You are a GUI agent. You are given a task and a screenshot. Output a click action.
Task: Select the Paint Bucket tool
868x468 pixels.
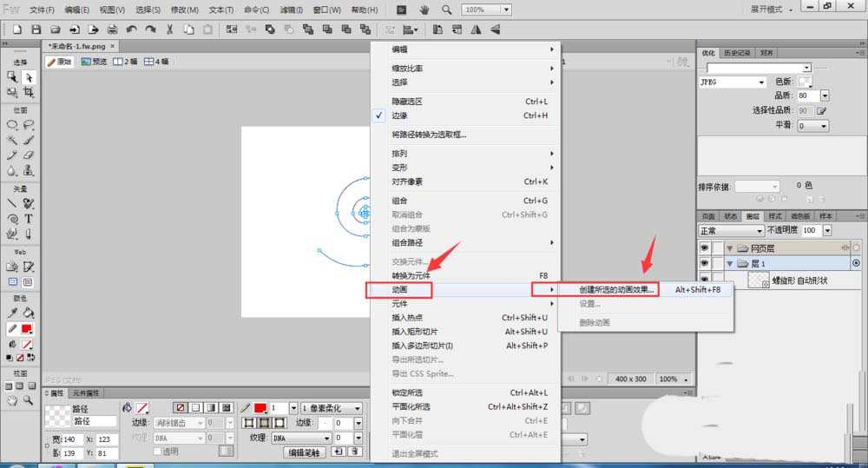[x=29, y=313]
